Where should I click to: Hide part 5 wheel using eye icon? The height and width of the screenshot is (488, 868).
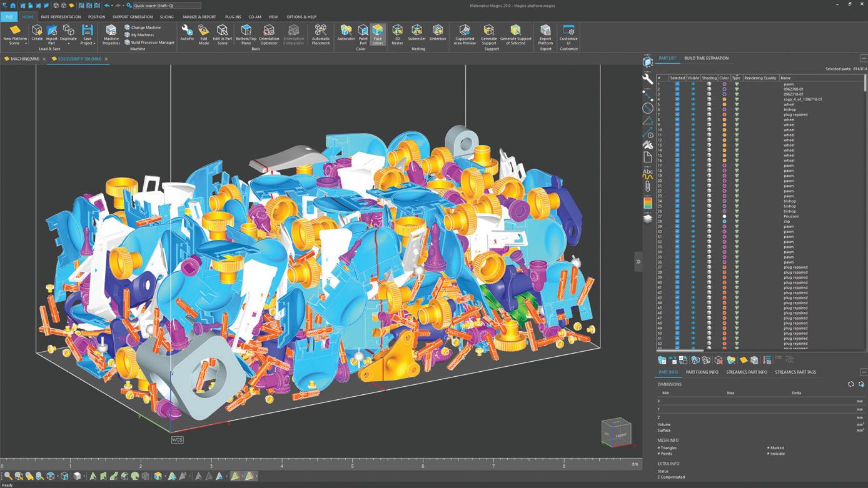[693, 104]
